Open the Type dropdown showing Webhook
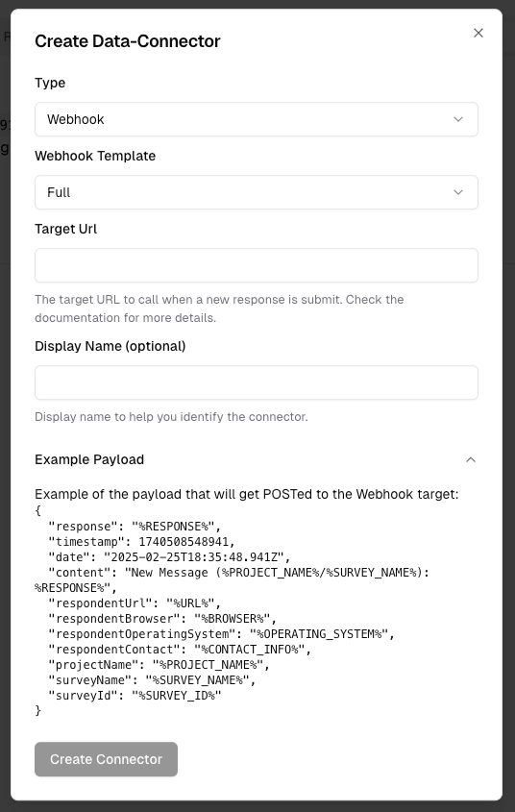515x812 pixels. (x=257, y=119)
